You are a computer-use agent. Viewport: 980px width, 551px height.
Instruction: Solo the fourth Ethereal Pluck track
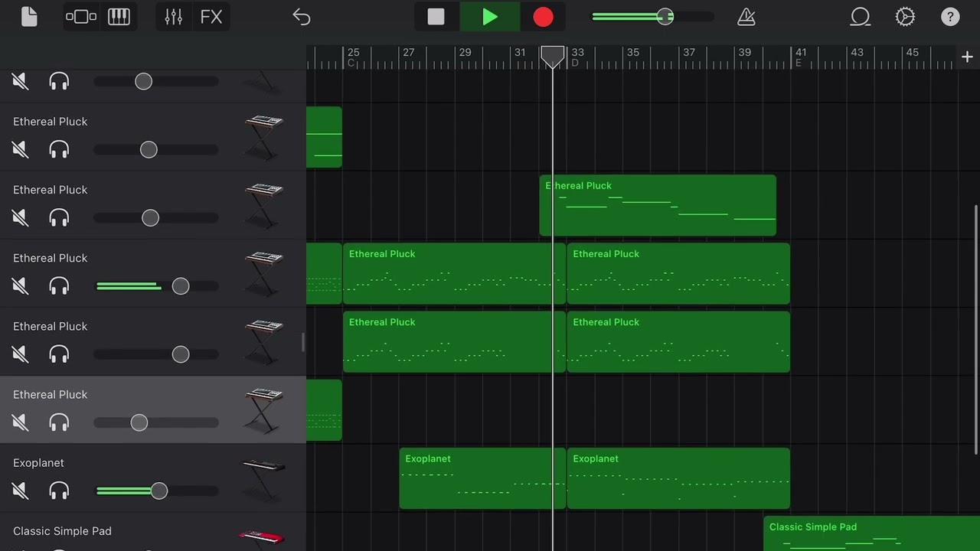pos(59,354)
